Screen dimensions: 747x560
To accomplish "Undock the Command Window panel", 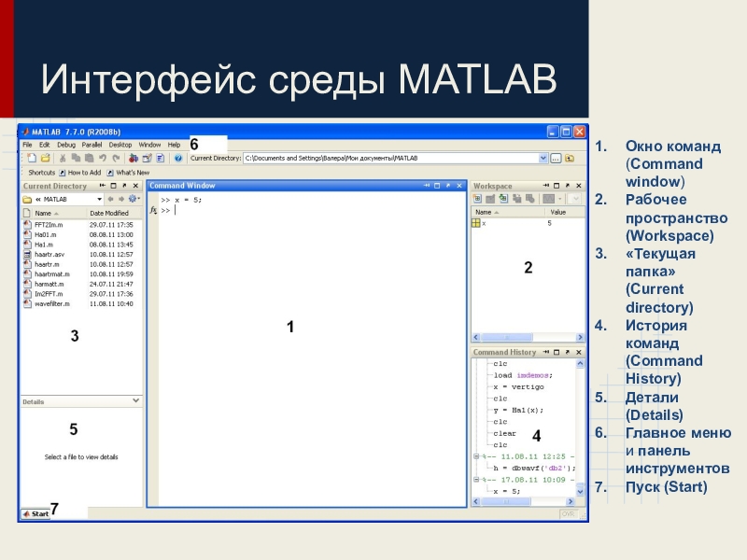I will point(448,186).
